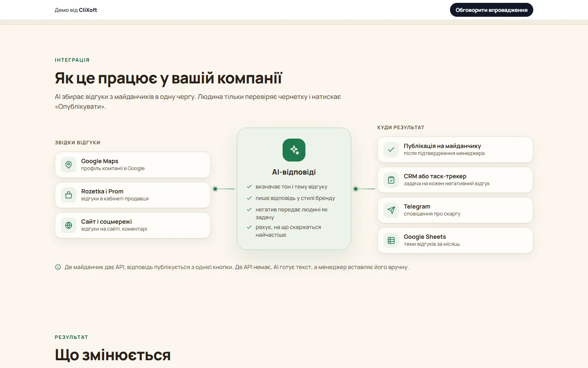588x368 pixels.
Task: Open the CliXoft link in the header
Action: (88, 10)
